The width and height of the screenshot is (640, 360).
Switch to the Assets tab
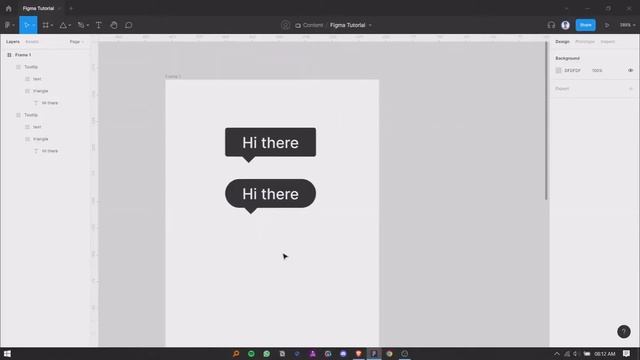32,42
